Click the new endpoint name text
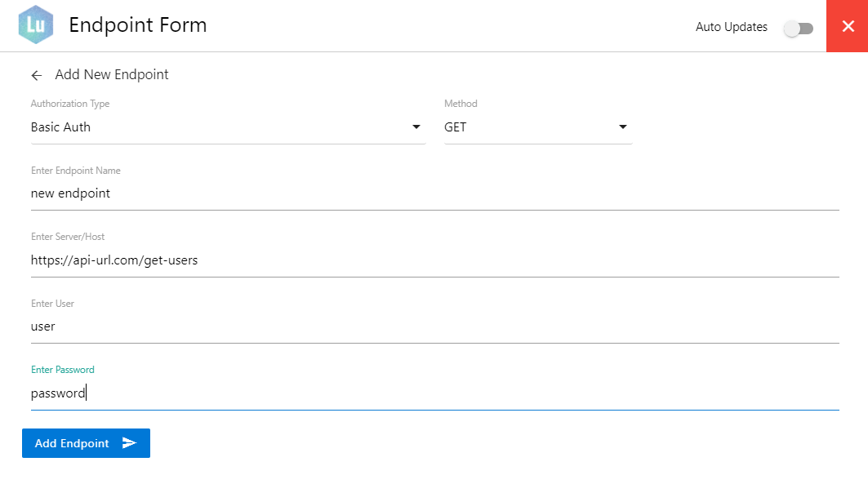The height and width of the screenshot is (484, 868). tap(69, 193)
